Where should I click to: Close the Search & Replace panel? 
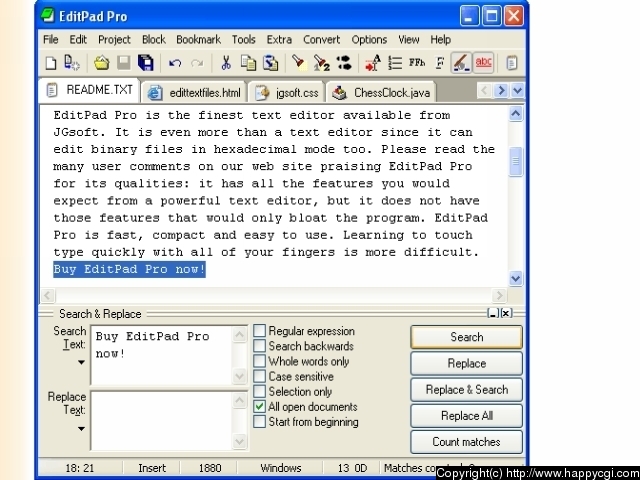tap(506, 313)
